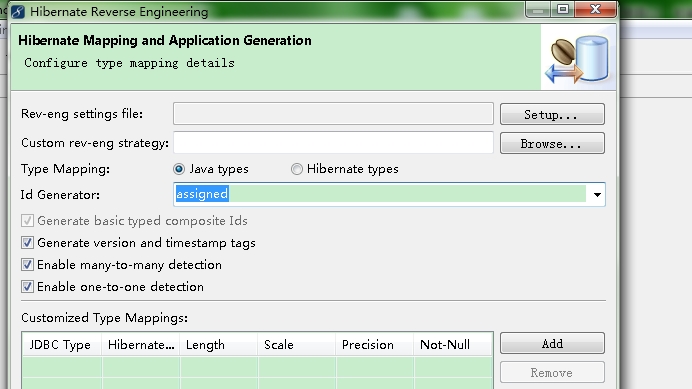Click the JDBC Type column header
This screenshot has height=389, width=692.
coord(62,344)
